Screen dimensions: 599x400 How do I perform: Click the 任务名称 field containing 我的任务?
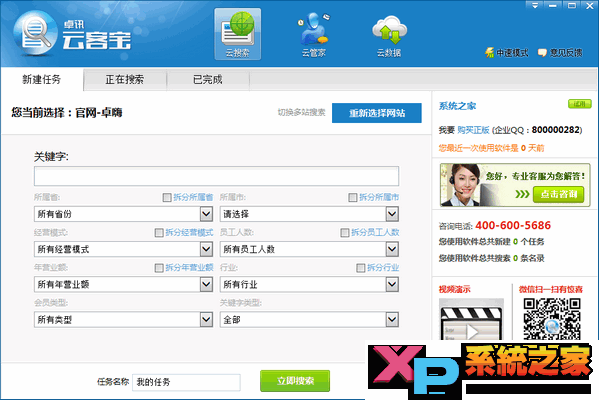pos(186,382)
